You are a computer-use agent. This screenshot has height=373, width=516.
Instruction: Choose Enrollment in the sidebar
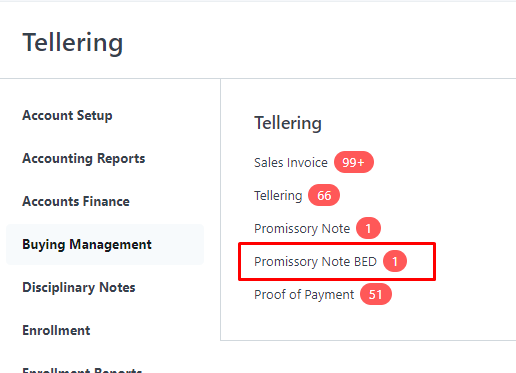[x=56, y=330]
